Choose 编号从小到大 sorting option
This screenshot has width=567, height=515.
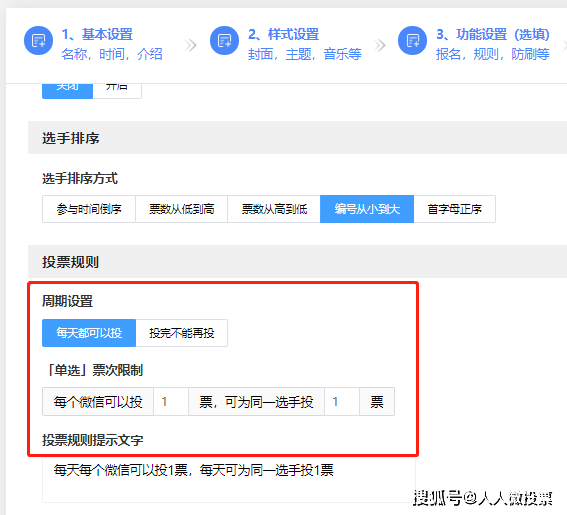pyautogui.click(x=367, y=209)
